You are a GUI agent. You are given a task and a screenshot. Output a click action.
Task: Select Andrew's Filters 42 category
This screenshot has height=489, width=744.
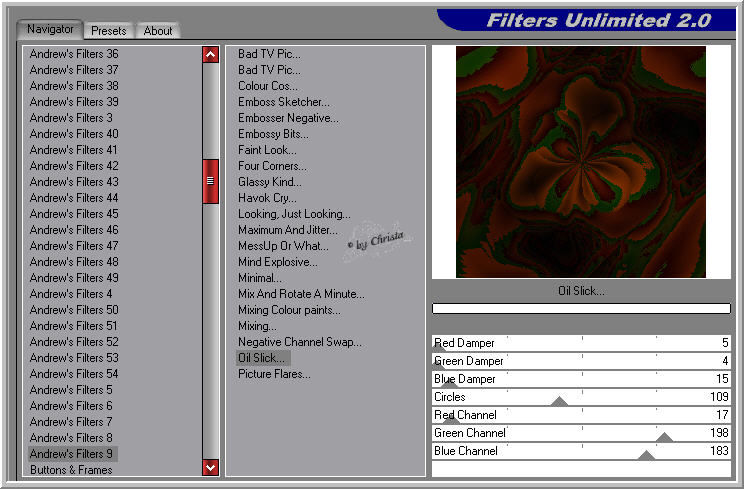[x=74, y=166]
